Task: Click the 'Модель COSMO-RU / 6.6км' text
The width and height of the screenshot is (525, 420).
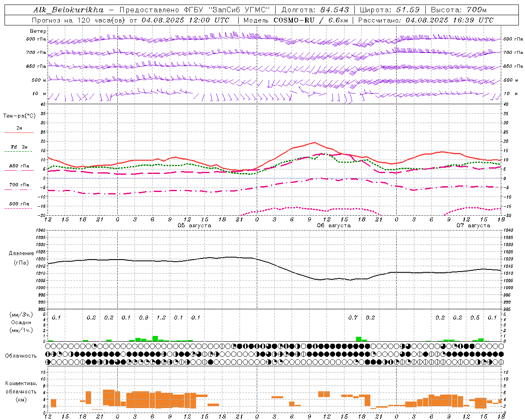Action: [x=296, y=20]
